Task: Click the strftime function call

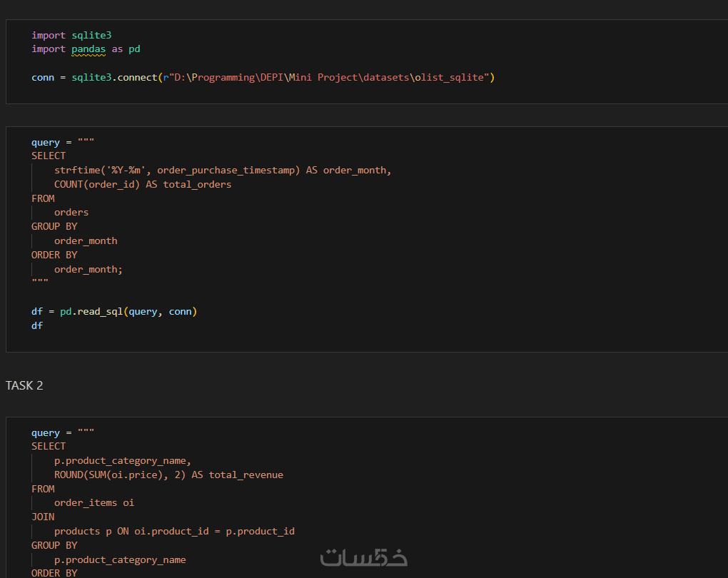Action: point(75,170)
